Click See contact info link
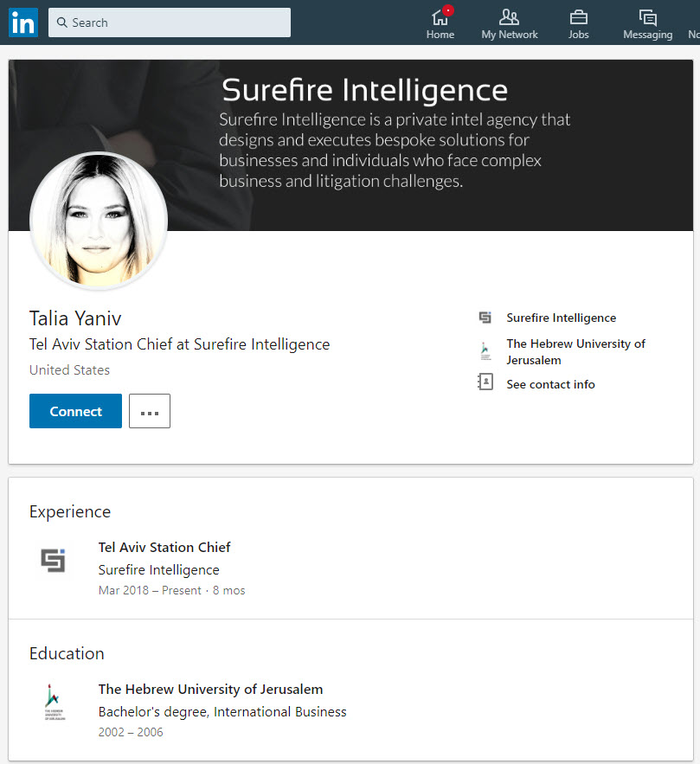Image resolution: width=700 pixels, height=764 pixels. click(550, 384)
